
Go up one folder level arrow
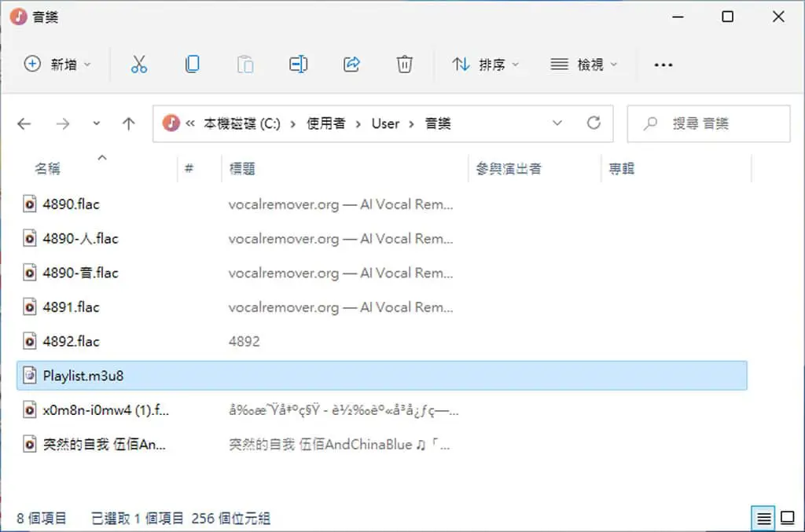tap(129, 123)
